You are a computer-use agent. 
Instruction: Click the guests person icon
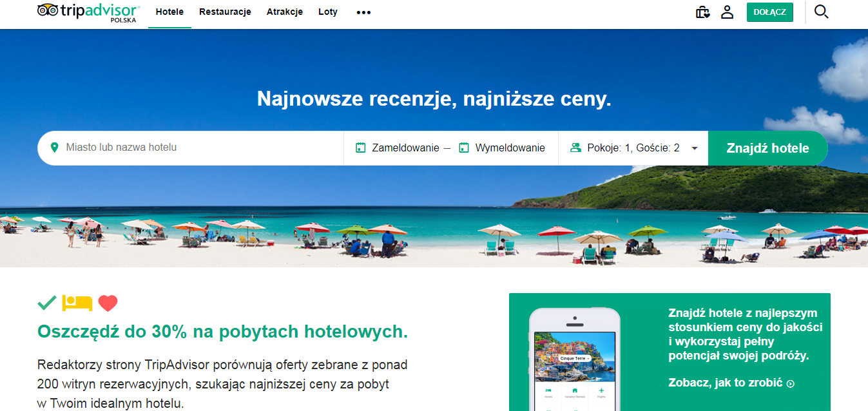point(575,148)
